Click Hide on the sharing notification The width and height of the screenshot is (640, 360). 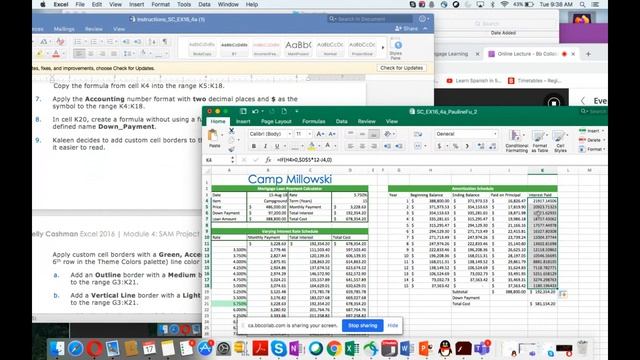pos(393,325)
